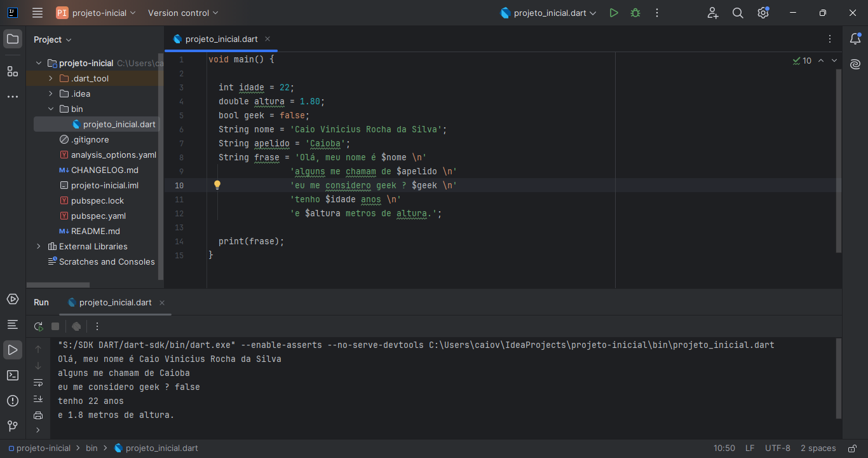Click the yellow light bulb intention on line 10
The width and height of the screenshot is (868, 458).
pos(217,185)
